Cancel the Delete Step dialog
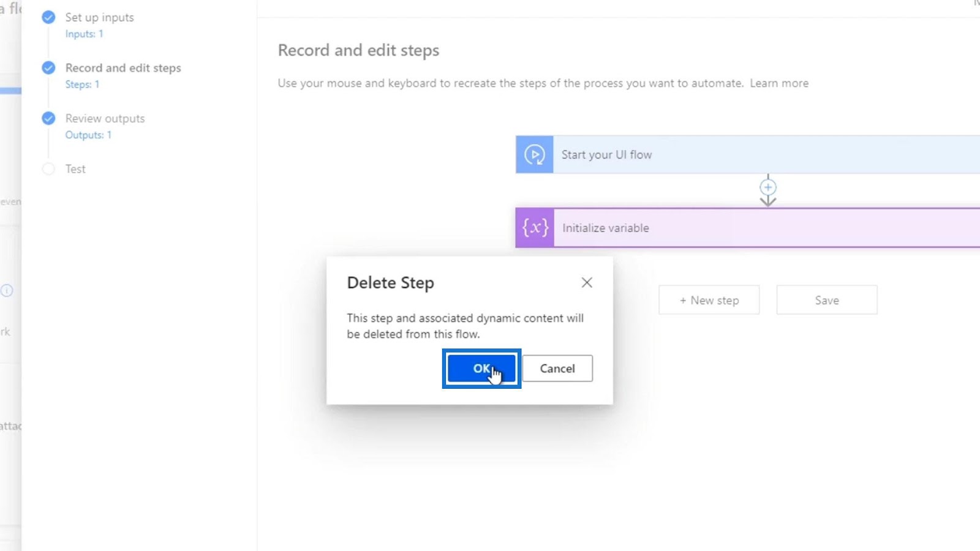 click(557, 369)
